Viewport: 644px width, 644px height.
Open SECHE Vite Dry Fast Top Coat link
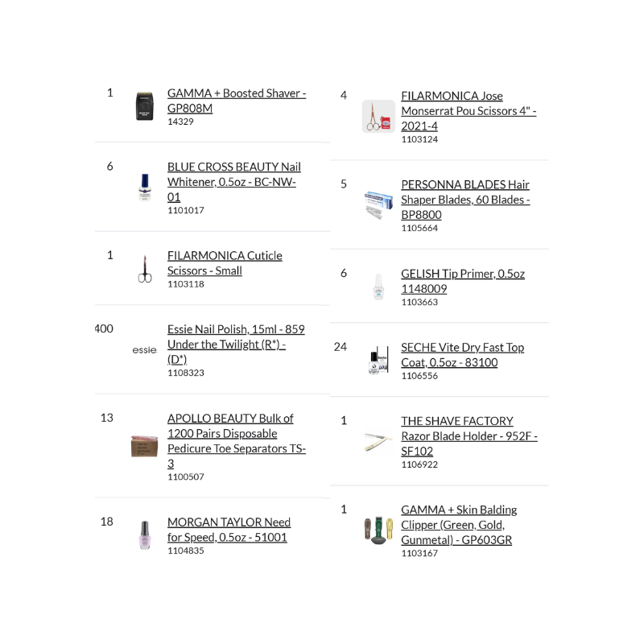pyautogui.click(x=462, y=354)
